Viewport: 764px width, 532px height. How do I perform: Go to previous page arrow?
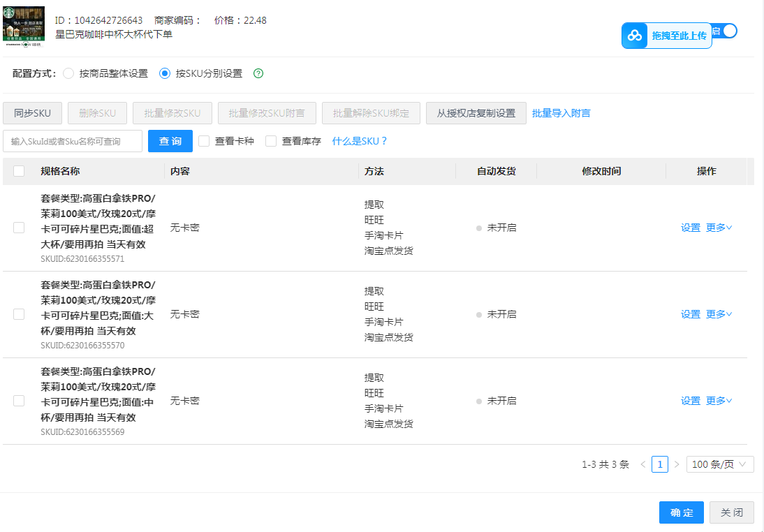(642, 464)
